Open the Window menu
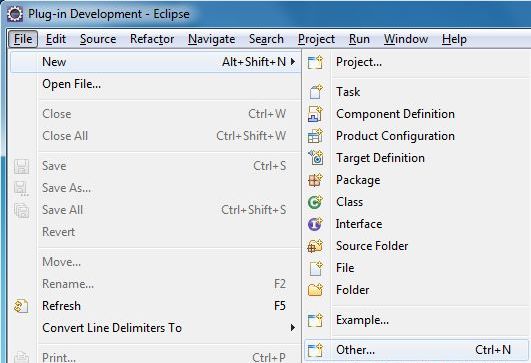Screen dimensions: 531x363 pyautogui.click(x=406, y=39)
